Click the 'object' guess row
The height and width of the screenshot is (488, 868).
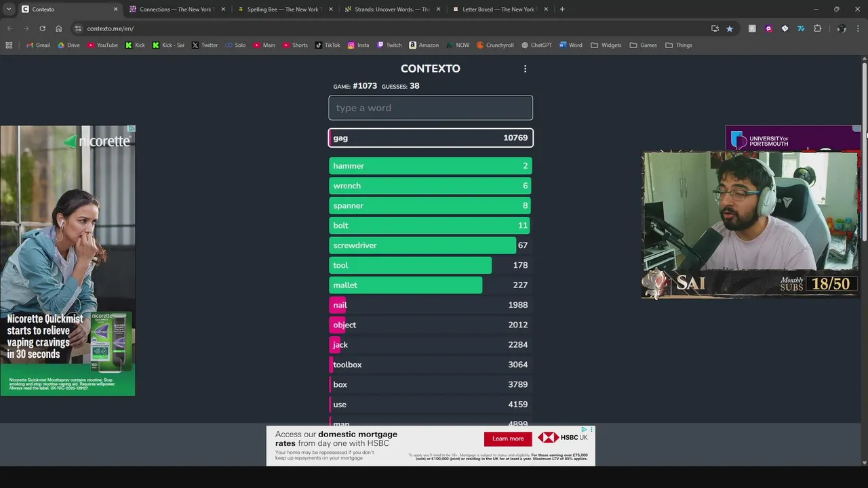(x=431, y=325)
